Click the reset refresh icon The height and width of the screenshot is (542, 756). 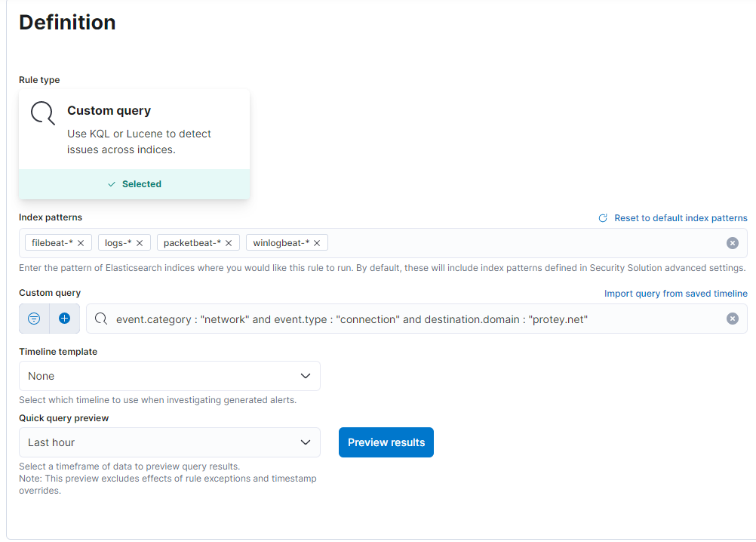(x=603, y=218)
